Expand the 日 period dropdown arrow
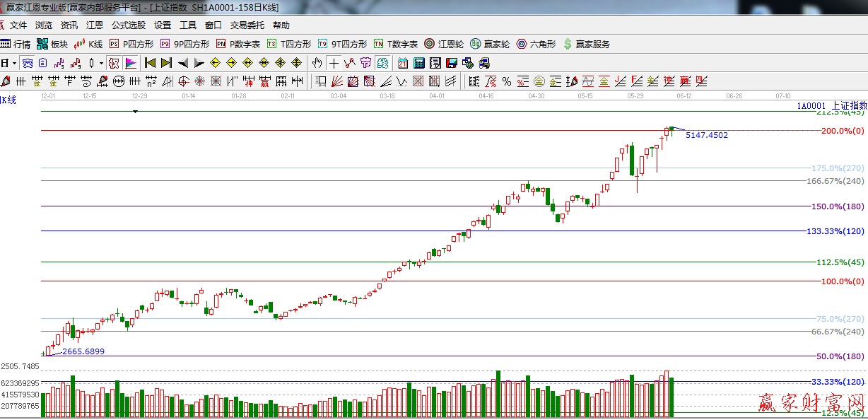Image resolution: width=868 pixels, height=420 pixels. click(13, 63)
